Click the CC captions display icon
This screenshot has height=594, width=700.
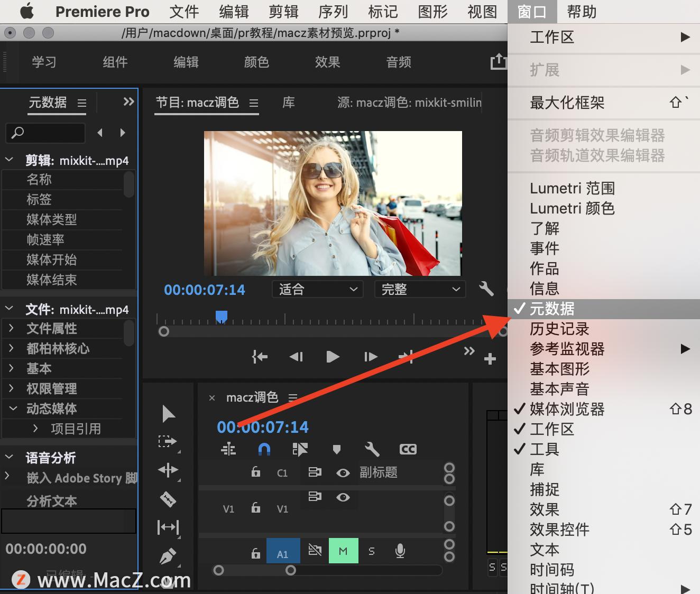407,449
